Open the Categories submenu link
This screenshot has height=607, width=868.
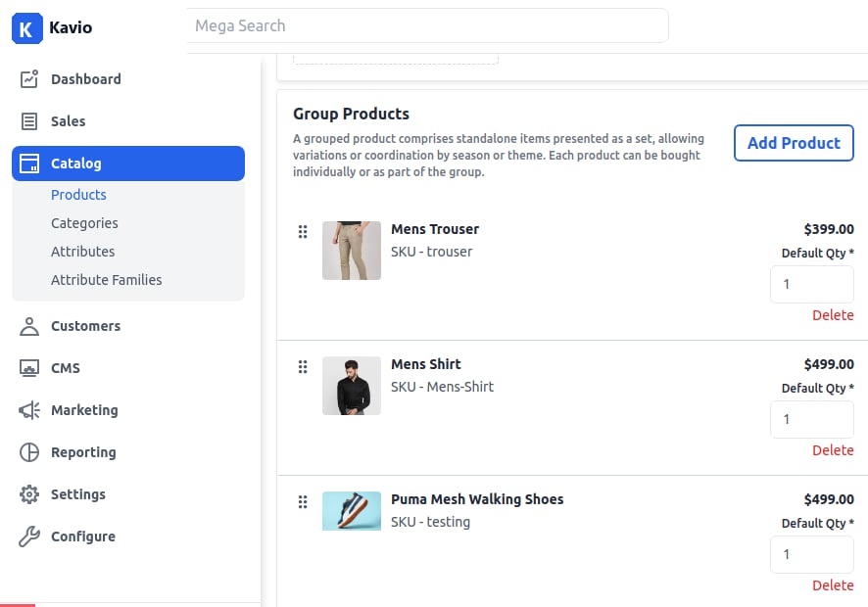pyautogui.click(x=84, y=223)
